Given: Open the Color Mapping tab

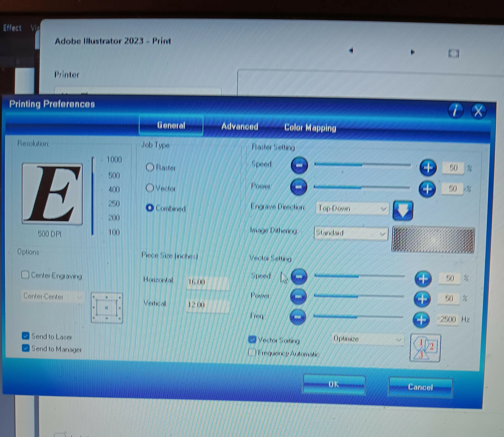Looking at the screenshot, I should 310,128.
